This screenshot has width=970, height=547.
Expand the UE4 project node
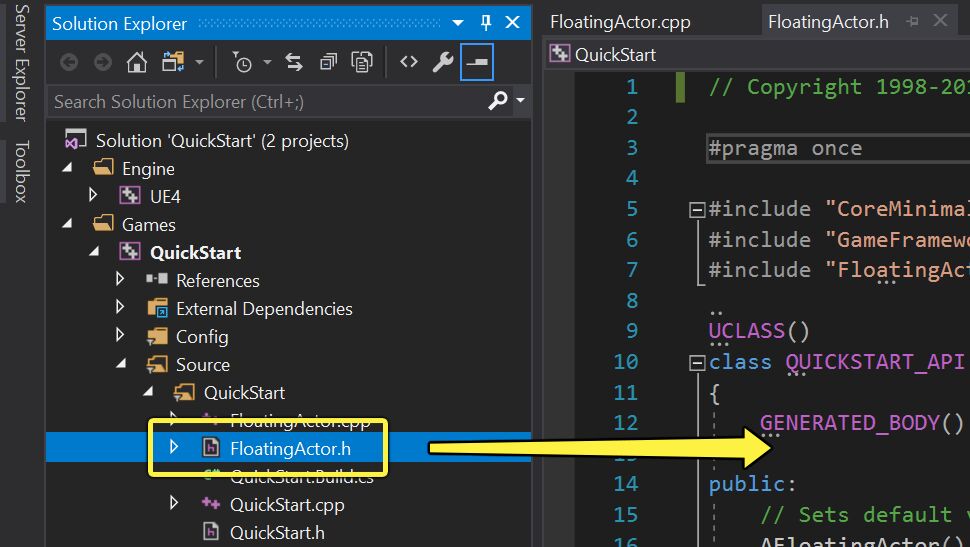(94, 197)
